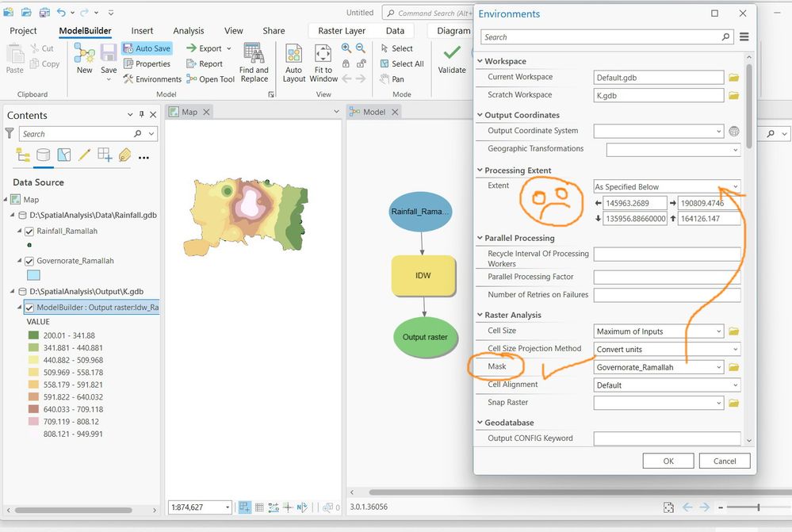
Task: Activate Pan mode
Action: point(392,79)
